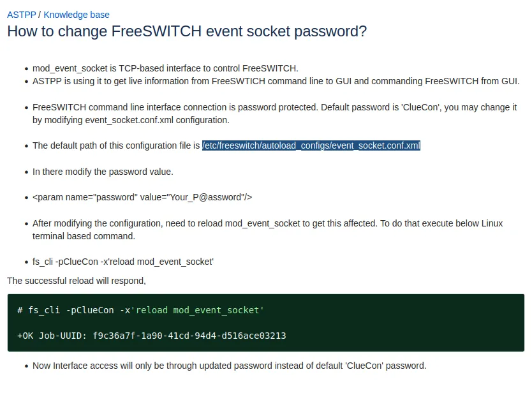Click the +OK Job-UUID output line
Viewport: 532px width, 393px height.
[152, 336]
